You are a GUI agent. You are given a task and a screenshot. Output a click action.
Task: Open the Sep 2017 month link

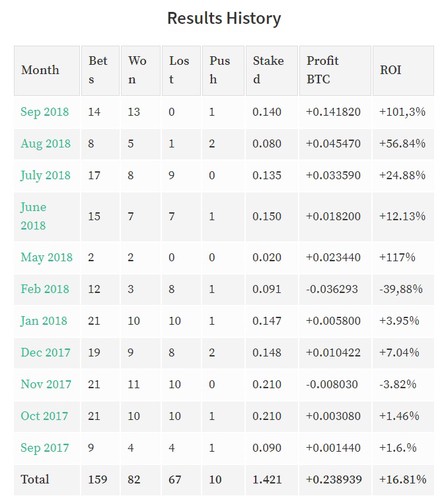45,448
